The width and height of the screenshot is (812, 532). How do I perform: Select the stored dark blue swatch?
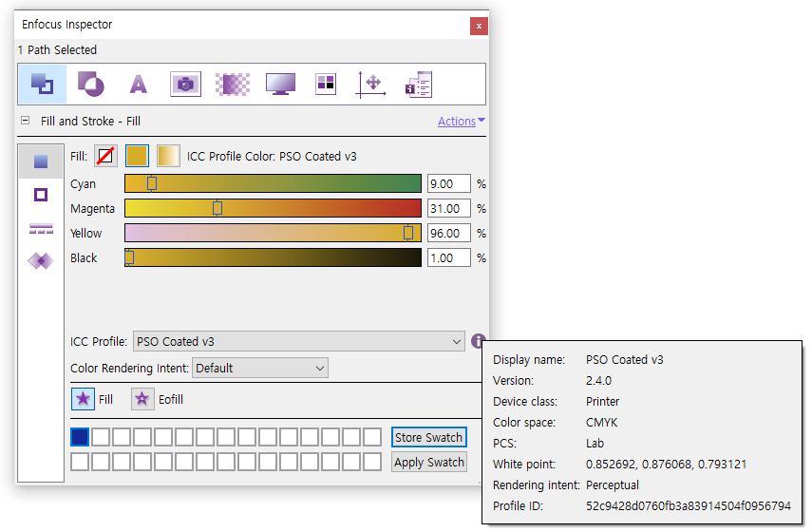point(80,437)
